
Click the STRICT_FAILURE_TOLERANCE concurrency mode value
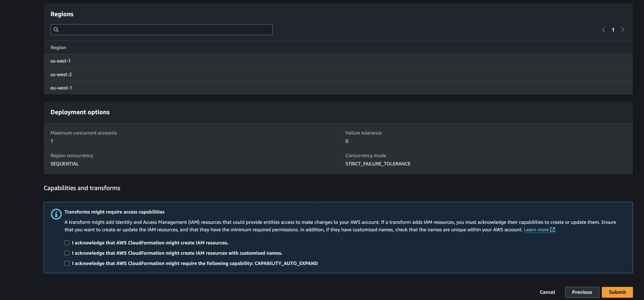click(x=378, y=164)
